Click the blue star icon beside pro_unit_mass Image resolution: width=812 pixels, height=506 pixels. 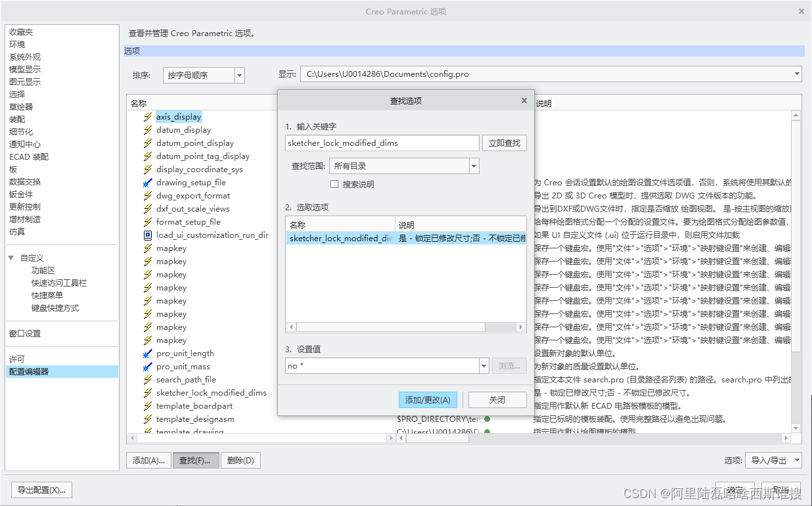(148, 367)
